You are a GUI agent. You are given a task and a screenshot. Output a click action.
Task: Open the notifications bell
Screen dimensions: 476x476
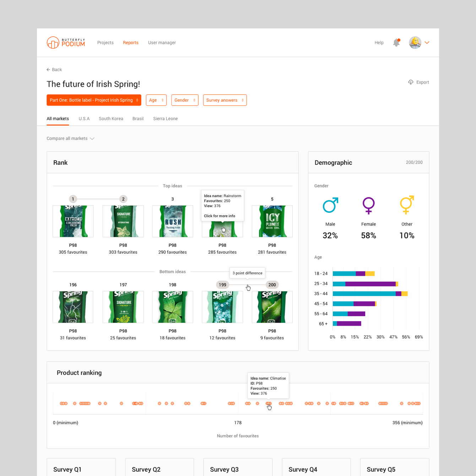point(396,43)
